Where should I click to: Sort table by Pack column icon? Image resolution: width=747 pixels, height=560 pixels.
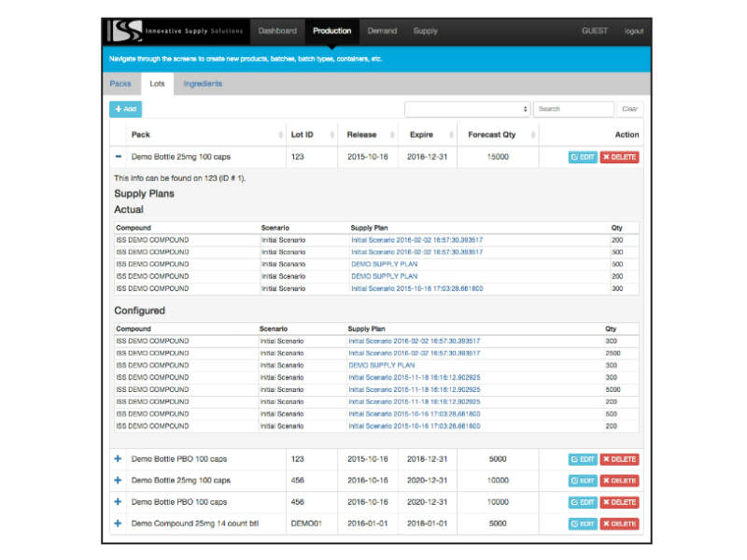click(x=277, y=135)
